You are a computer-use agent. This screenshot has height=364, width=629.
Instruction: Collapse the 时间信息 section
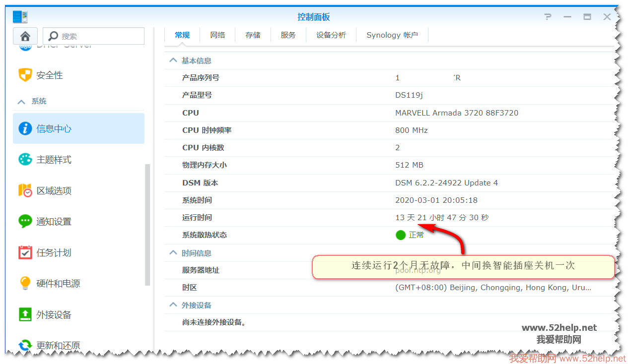173,253
